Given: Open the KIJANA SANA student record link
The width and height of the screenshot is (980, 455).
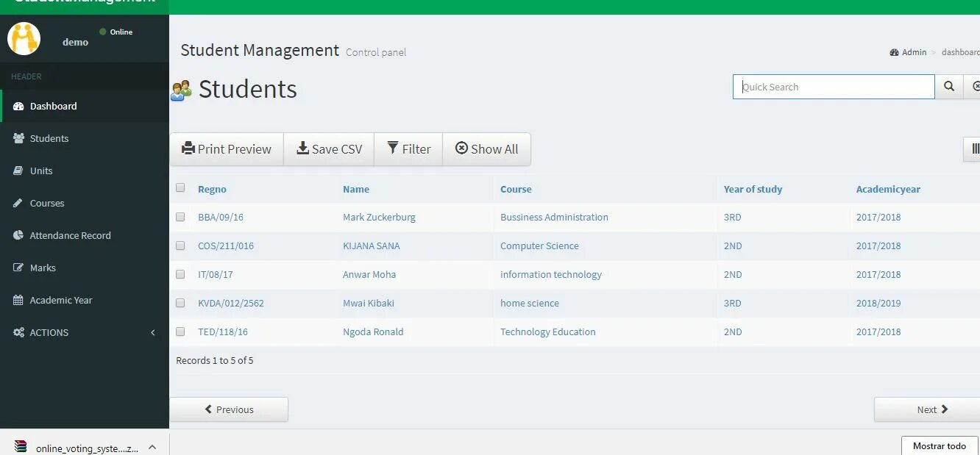Looking at the screenshot, I should click(372, 246).
